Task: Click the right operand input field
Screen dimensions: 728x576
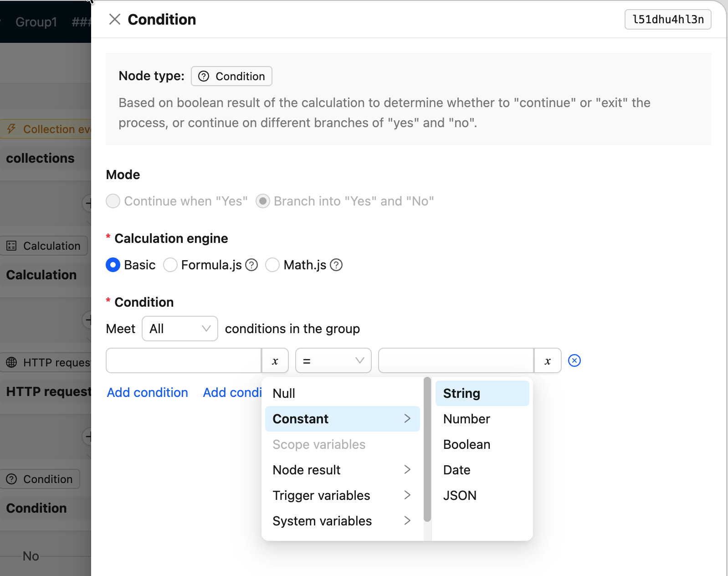Action: tap(456, 360)
